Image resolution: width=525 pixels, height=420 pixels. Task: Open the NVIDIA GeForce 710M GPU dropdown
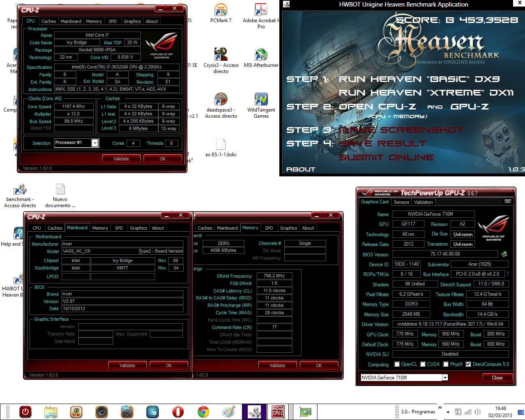(x=445, y=378)
